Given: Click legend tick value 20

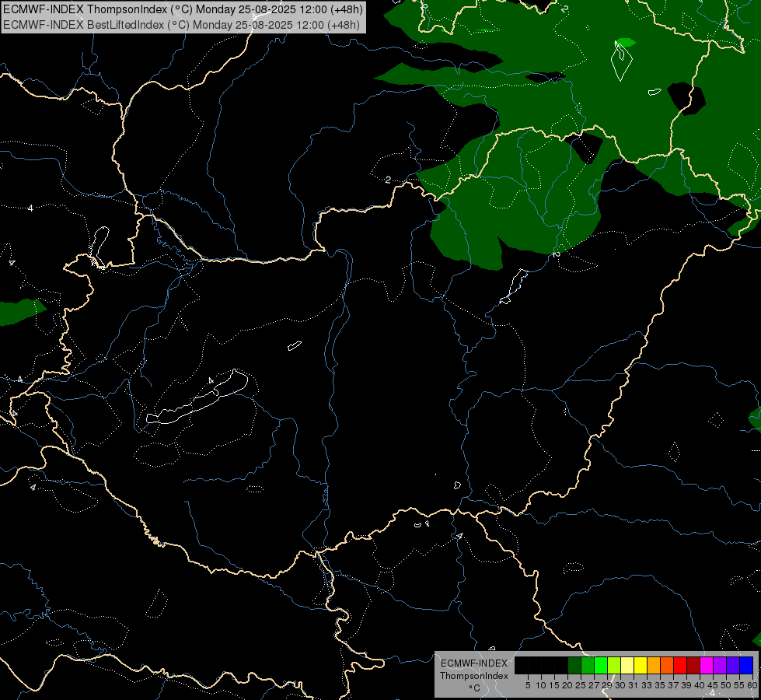Looking at the screenshot, I should point(567,685).
